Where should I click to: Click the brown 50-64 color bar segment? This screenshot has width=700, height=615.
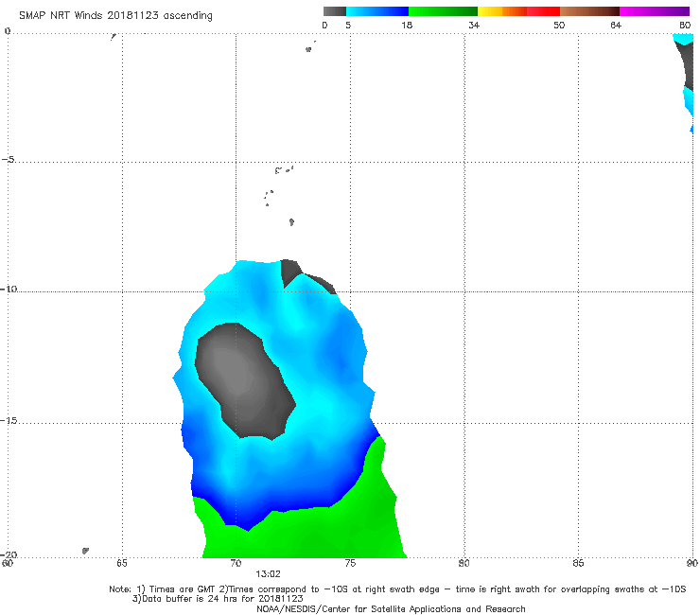[589, 11]
